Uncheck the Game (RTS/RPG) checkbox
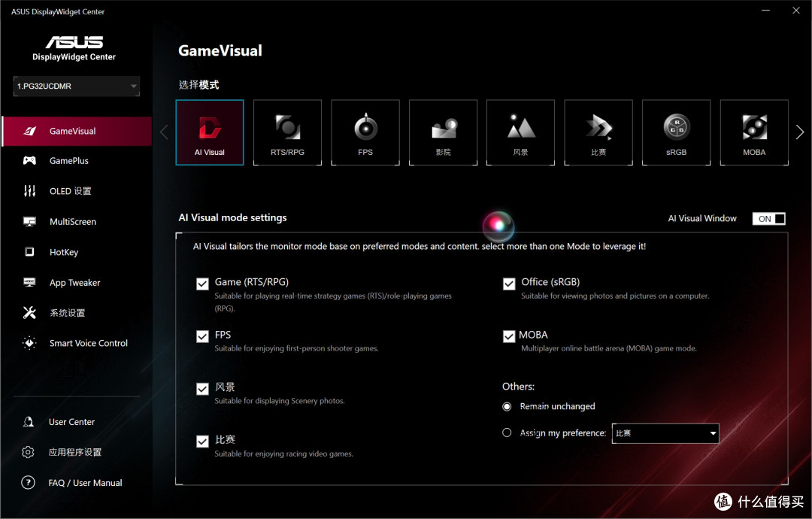The width and height of the screenshot is (812, 519). [x=202, y=284]
